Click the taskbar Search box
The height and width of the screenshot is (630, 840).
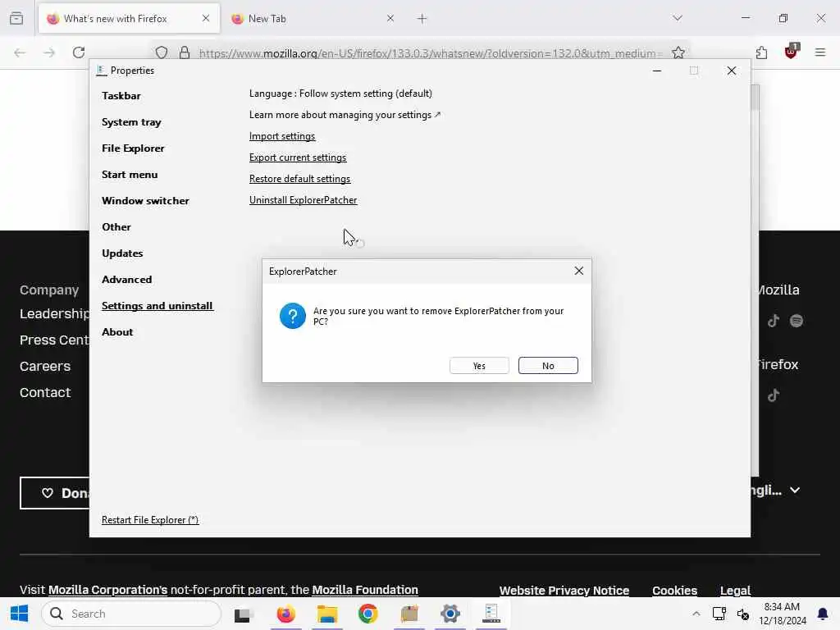point(131,614)
